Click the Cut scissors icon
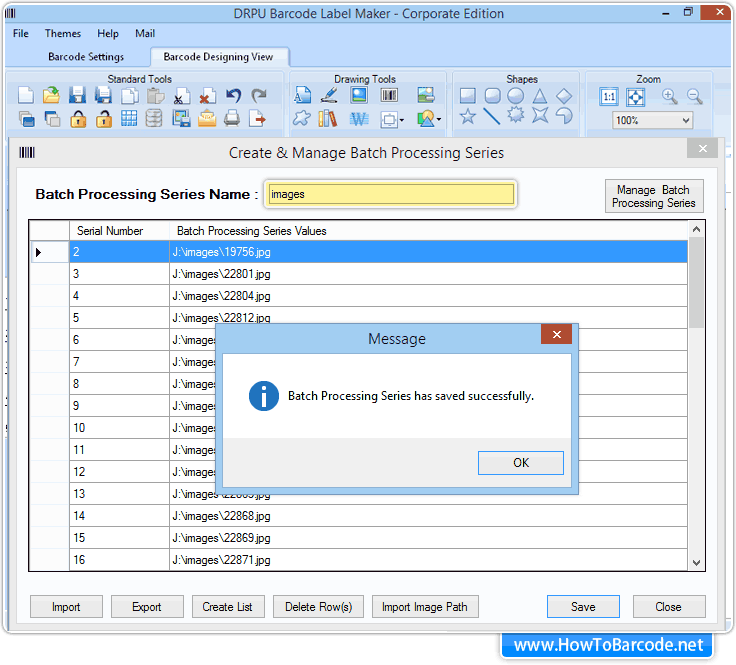 tap(181, 96)
